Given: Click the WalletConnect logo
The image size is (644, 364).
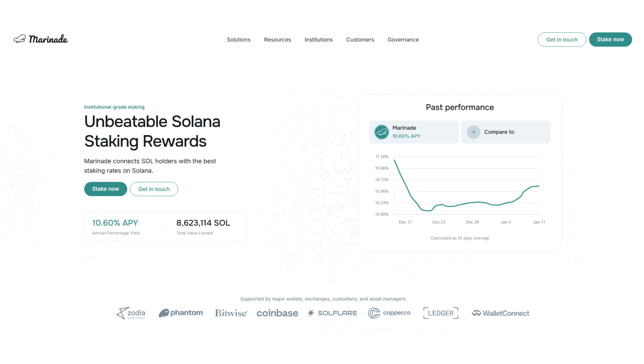Looking at the screenshot, I should [x=500, y=313].
